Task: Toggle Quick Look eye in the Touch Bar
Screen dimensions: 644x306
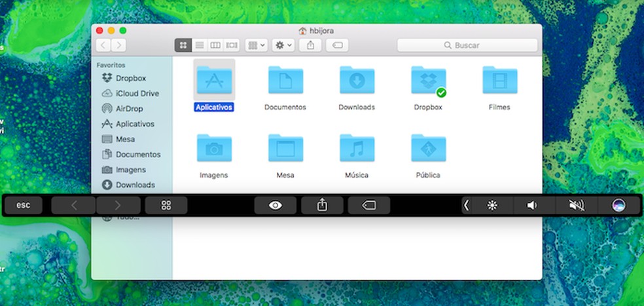Action: pos(276,205)
